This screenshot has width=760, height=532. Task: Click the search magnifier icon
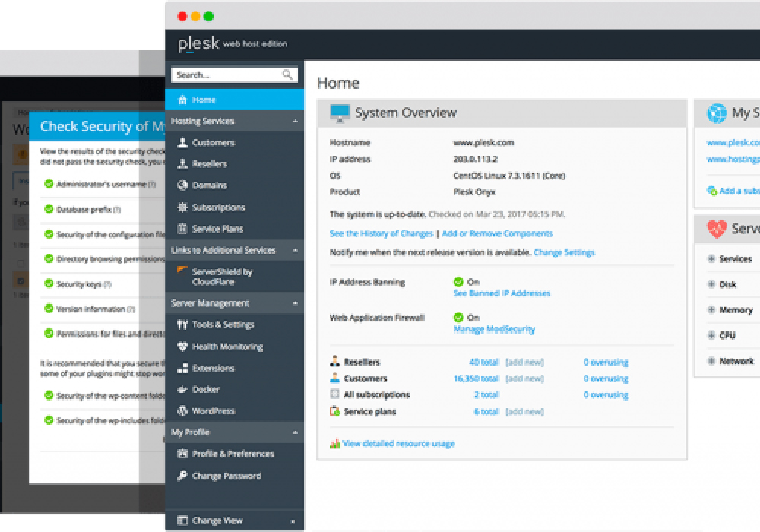tap(287, 75)
